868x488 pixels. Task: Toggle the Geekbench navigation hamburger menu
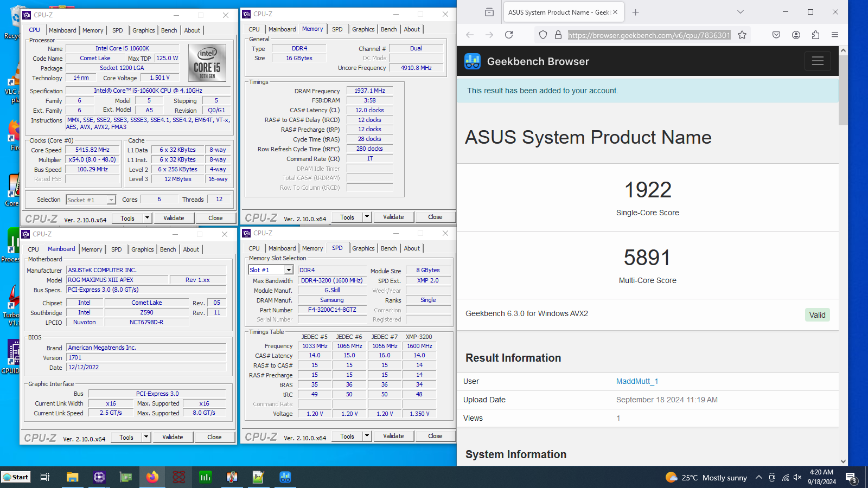(818, 61)
